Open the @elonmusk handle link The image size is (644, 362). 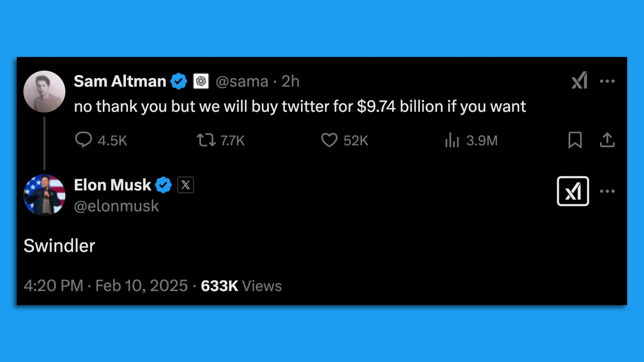[x=116, y=206]
